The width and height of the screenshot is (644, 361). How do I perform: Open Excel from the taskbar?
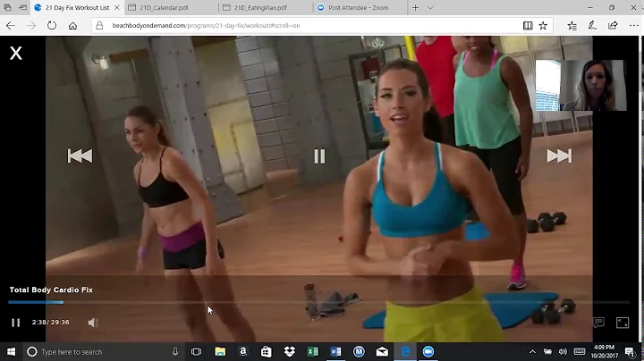[312, 351]
